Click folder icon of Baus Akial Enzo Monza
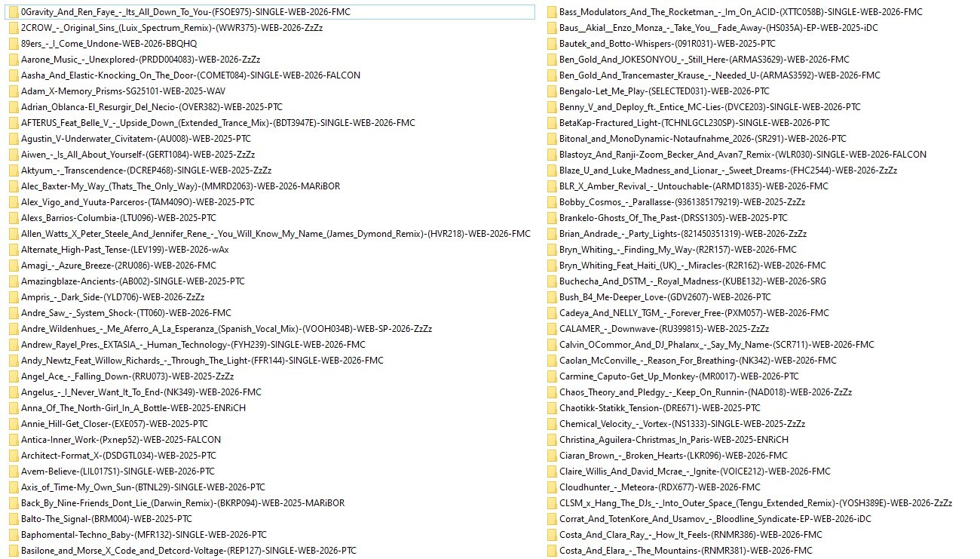Screen dimensions: 980x559 coord(552,28)
